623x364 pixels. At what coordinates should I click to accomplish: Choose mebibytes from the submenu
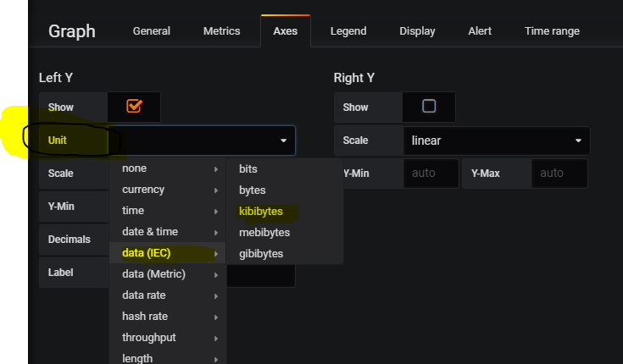(x=264, y=233)
